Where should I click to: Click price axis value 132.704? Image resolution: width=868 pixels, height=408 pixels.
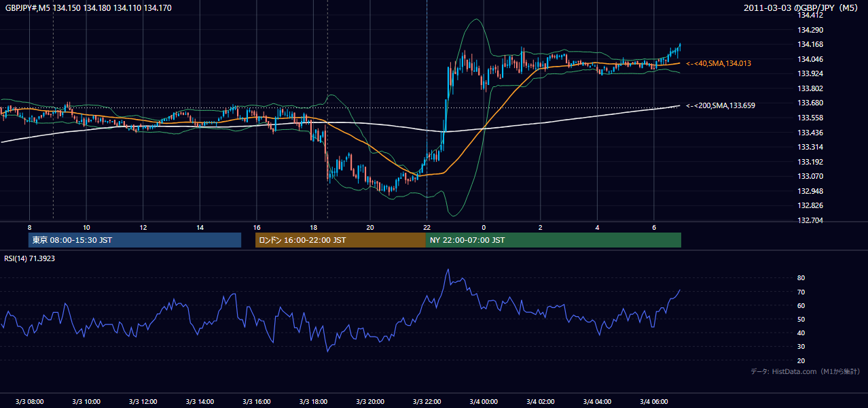pos(810,220)
